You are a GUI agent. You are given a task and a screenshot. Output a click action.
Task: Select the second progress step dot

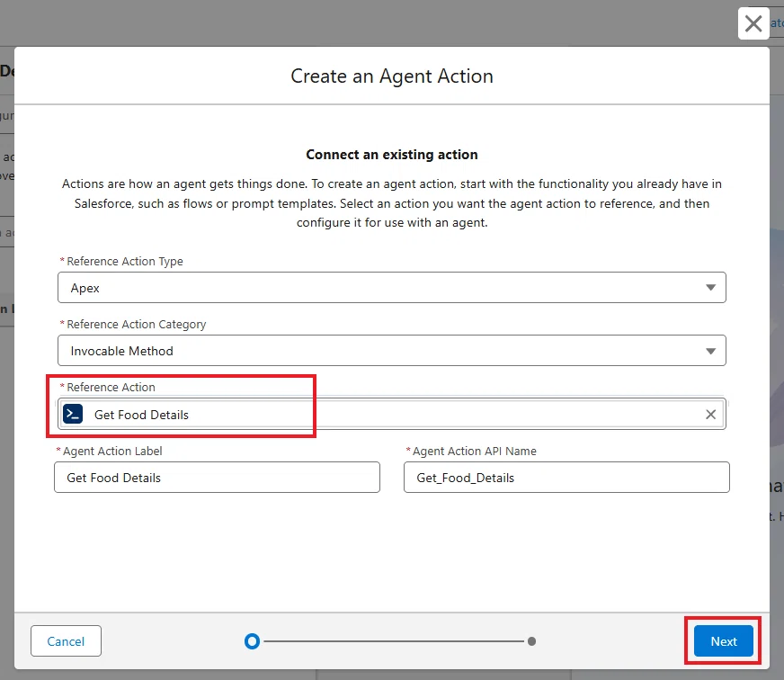531,641
